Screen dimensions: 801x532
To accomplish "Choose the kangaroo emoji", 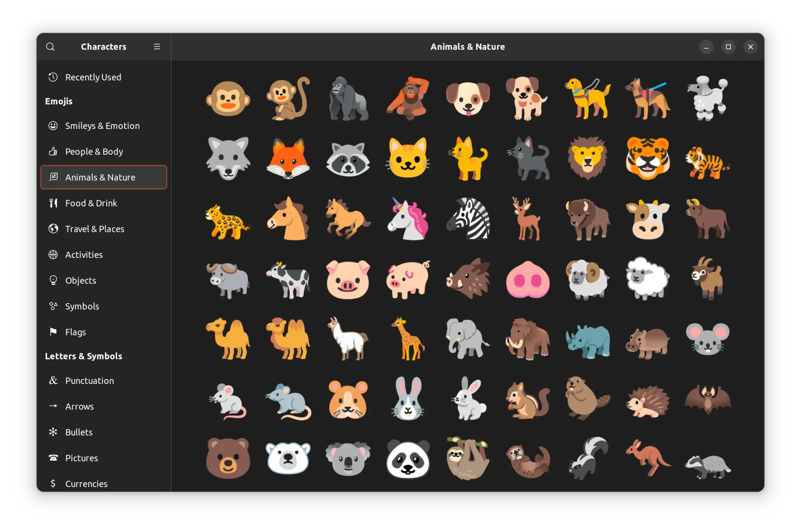I will 648,459.
